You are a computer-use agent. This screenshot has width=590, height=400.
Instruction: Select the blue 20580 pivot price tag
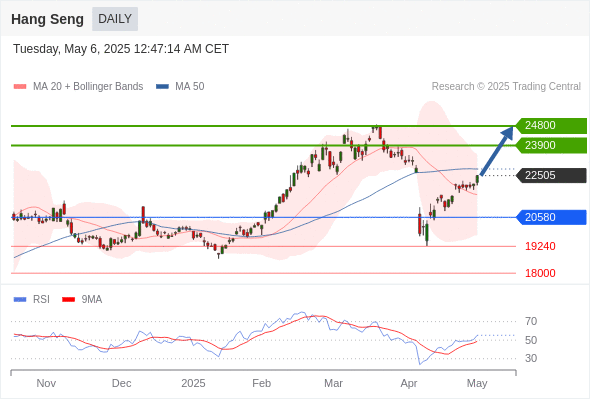pyautogui.click(x=551, y=217)
